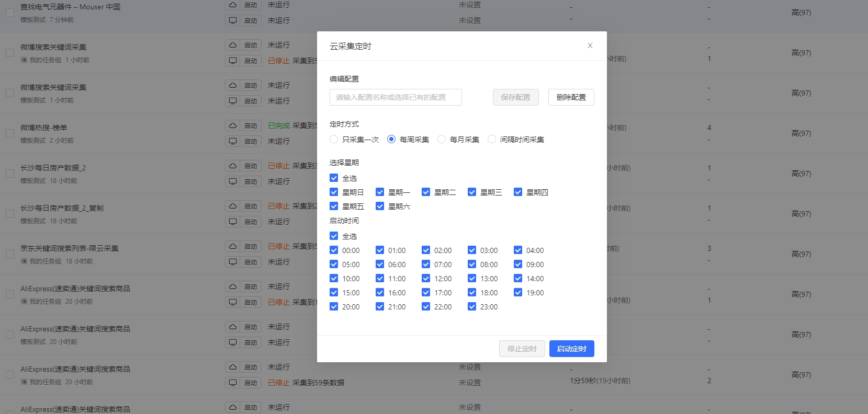Select the 每月采集 radio option
868x414 pixels.
coord(442,140)
